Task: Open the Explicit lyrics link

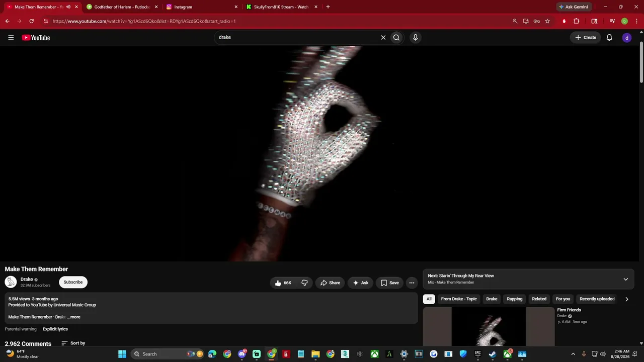Action: pos(55,329)
